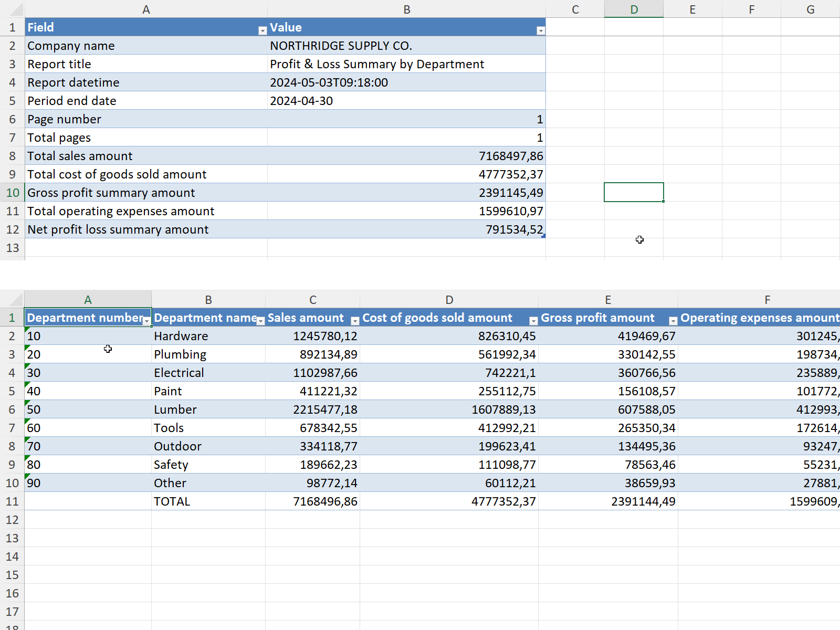The height and width of the screenshot is (630, 840).
Task: Open the Department number filter dropdown
Action: coord(146,321)
